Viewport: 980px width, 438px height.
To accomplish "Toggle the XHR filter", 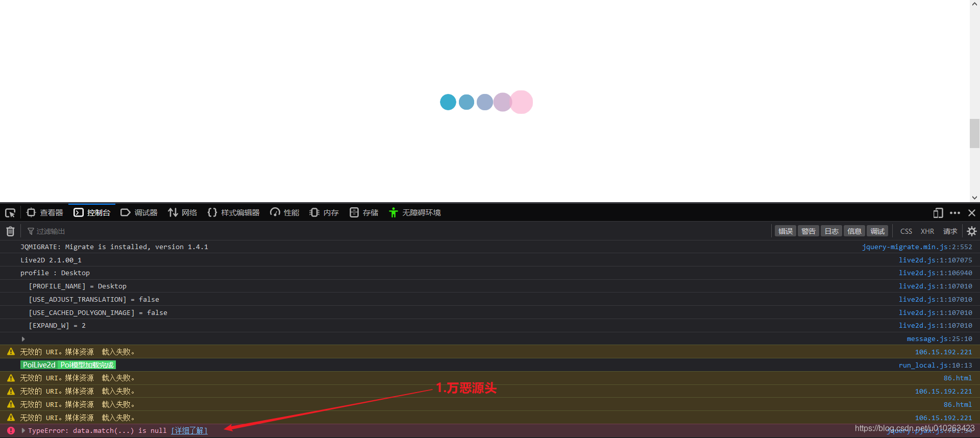I will 927,231.
